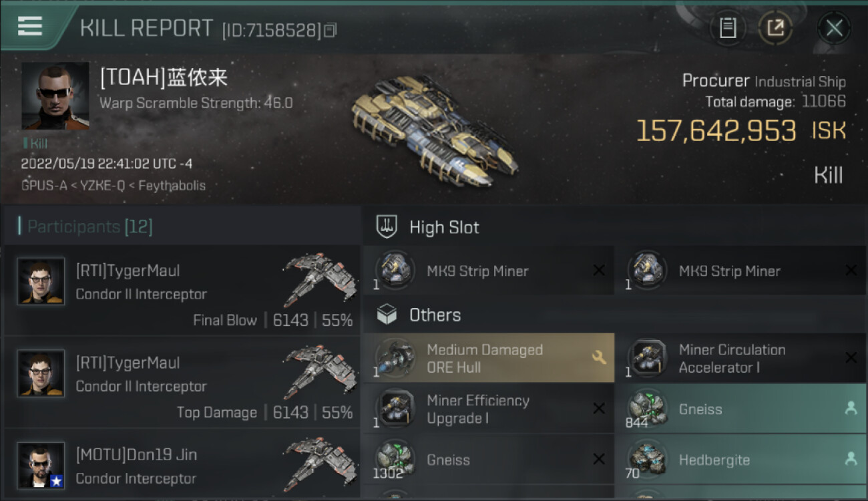868x501 pixels.
Task: Select the Miner Circulation Accelerator I item
Action: [x=741, y=358]
